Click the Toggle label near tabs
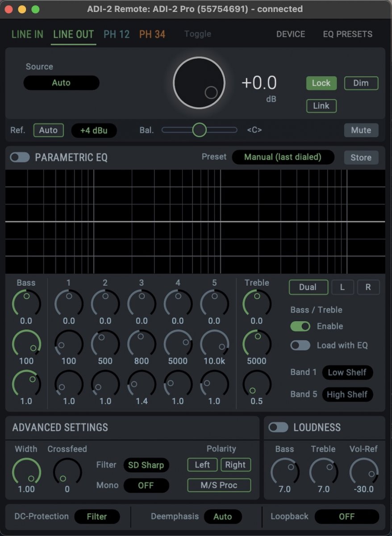This screenshot has width=392, height=536. [198, 34]
